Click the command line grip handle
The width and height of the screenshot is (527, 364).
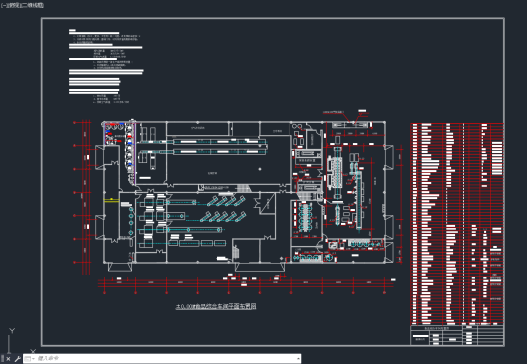pyautogui.click(x=3, y=359)
